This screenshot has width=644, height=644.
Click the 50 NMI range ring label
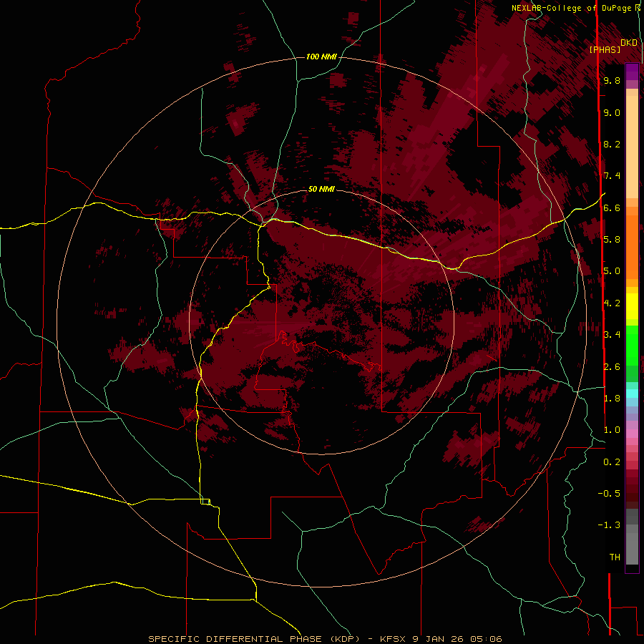[x=321, y=189]
